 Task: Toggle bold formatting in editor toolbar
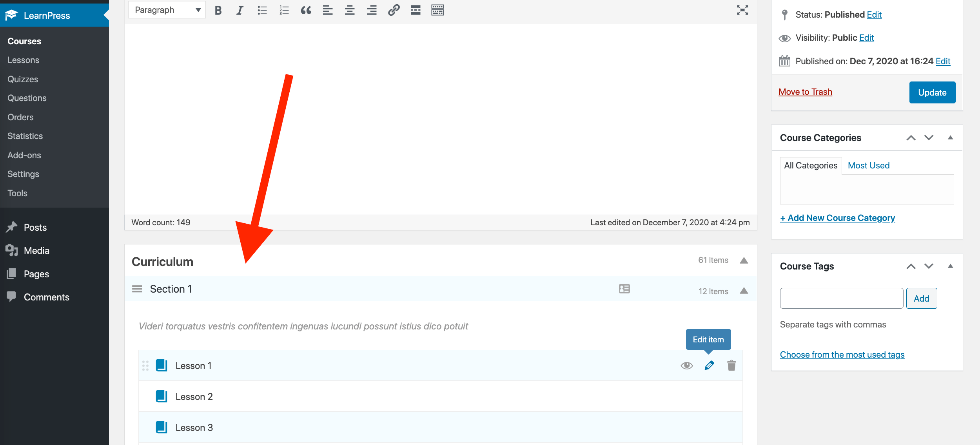[218, 10]
